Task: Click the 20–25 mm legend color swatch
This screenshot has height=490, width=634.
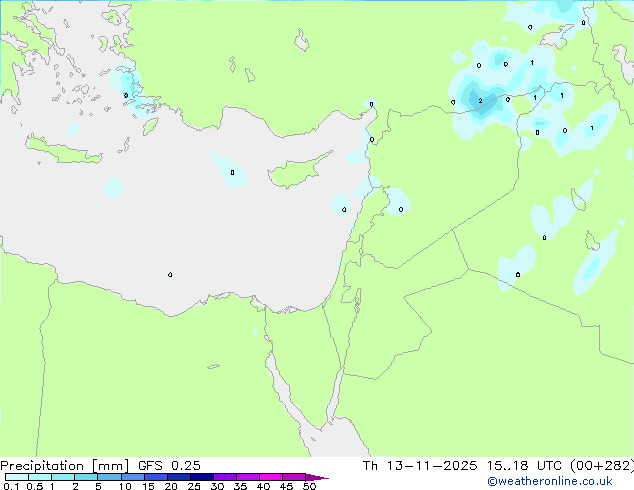Action: pyautogui.click(x=178, y=477)
